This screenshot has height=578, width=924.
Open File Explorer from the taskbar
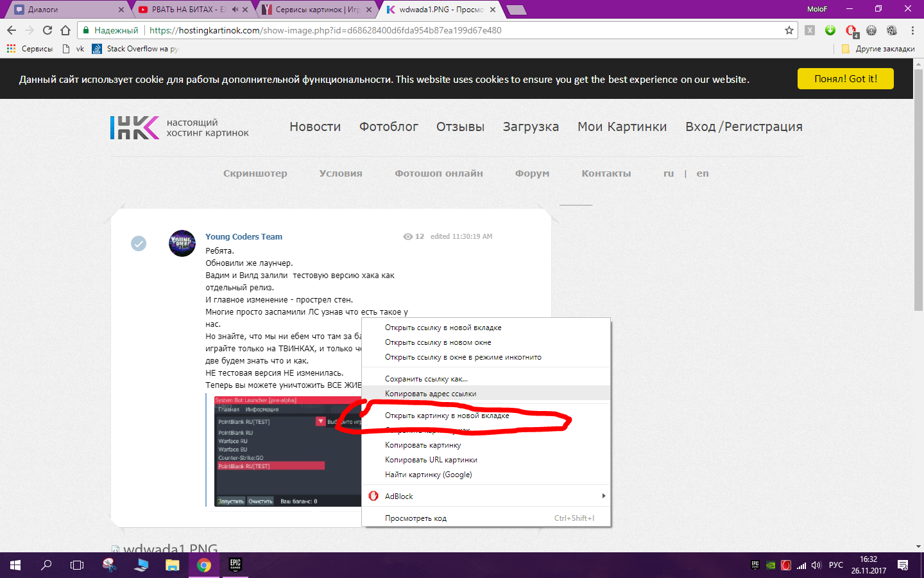172,565
